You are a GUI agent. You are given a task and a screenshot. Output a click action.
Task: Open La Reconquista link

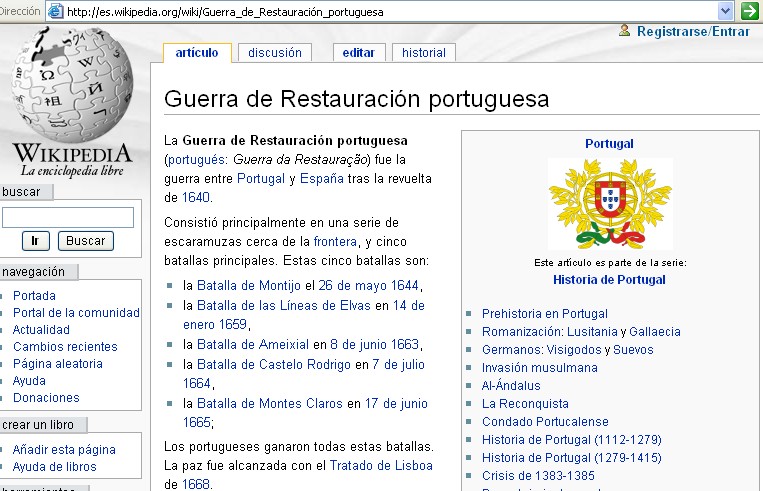[525, 403]
